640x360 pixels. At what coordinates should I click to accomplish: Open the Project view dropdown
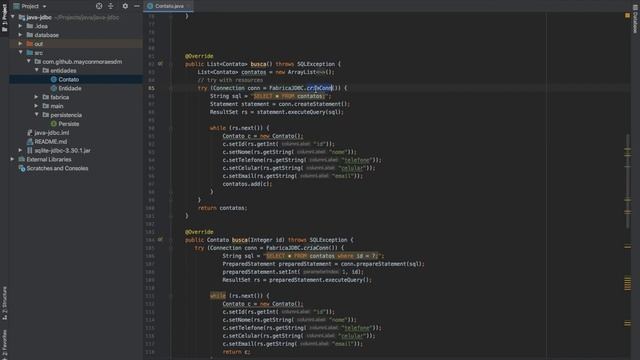pos(44,7)
